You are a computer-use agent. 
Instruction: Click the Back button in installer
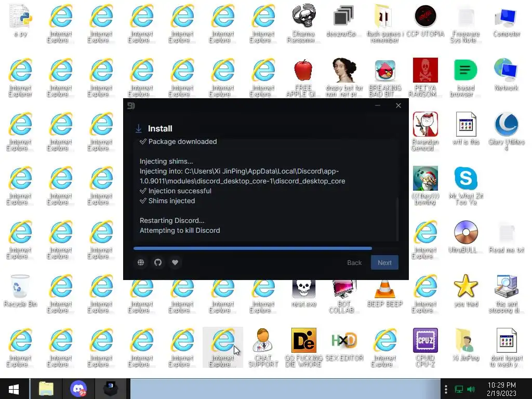pyautogui.click(x=354, y=262)
